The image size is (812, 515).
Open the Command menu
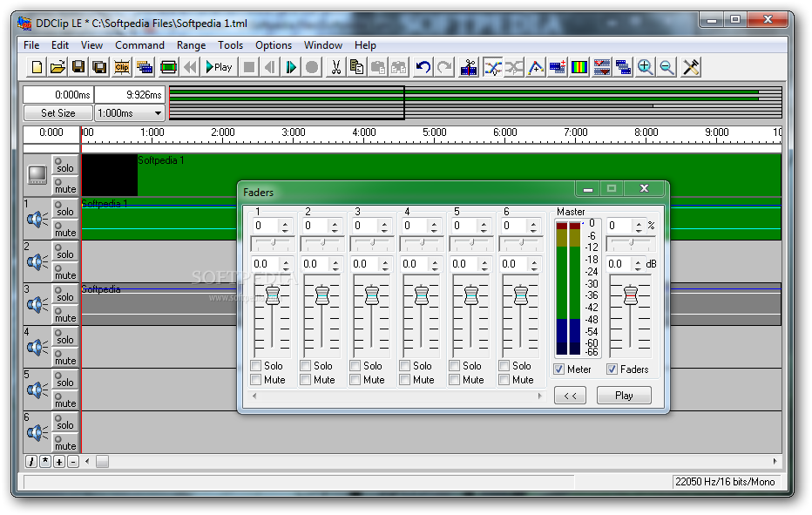[139, 45]
